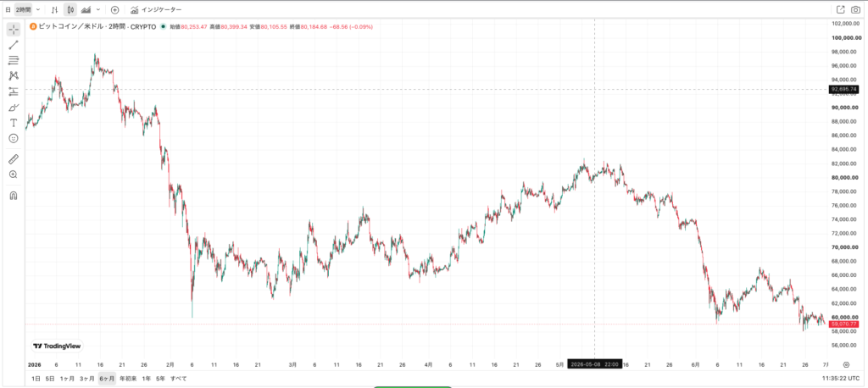This screenshot has height=388, width=868.
Task: Select the pattern drawing tool
Action: click(x=14, y=76)
